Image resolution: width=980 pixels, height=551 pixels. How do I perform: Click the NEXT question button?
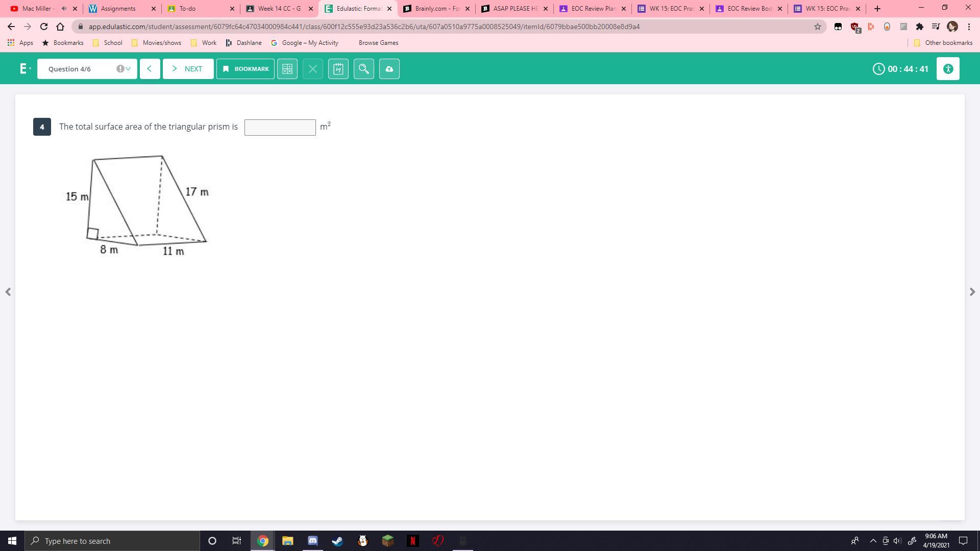[x=188, y=69]
